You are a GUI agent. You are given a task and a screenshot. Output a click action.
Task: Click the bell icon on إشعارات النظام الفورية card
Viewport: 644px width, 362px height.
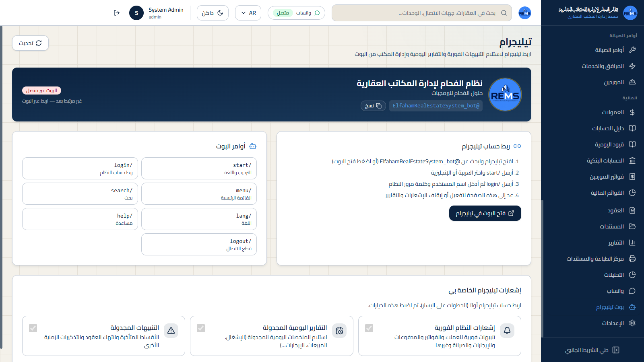(x=507, y=331)
